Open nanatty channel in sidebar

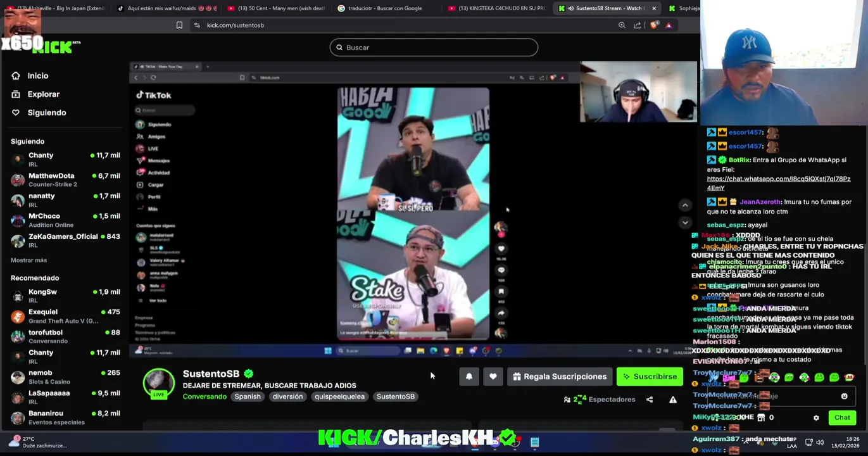click(66, 200)
